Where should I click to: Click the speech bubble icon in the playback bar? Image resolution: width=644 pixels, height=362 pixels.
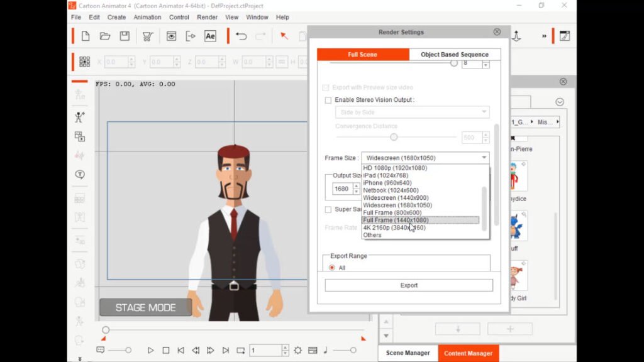101,350
